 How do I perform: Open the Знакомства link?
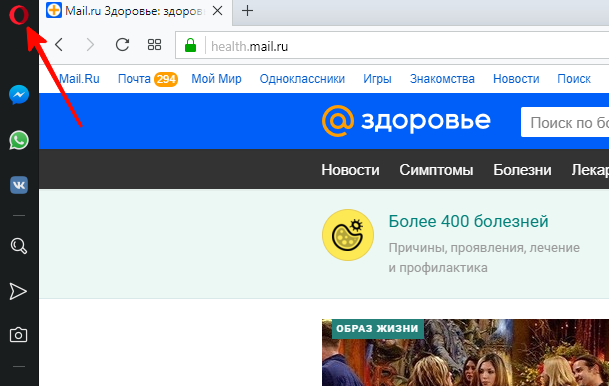[x=442, y=79]
